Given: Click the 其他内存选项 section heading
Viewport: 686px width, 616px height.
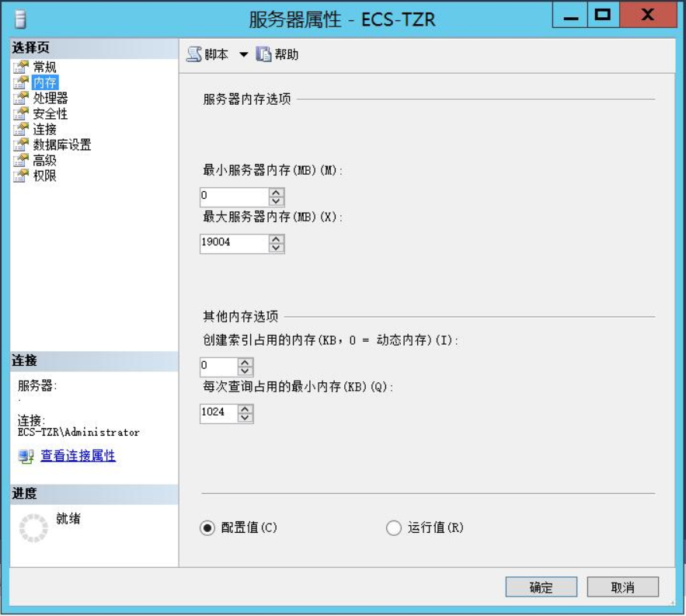Looking at the screenshot, I should [241, 316].
